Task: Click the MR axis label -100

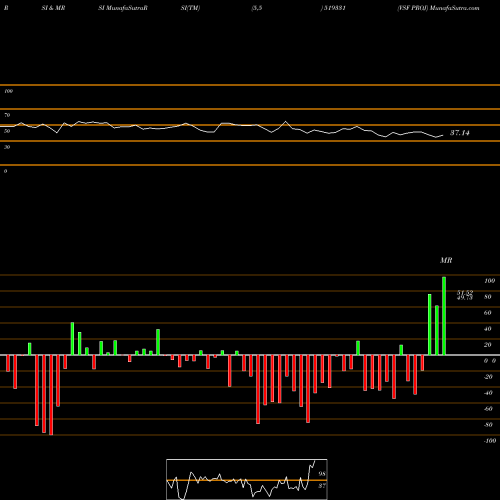Action: coord(490,441)
